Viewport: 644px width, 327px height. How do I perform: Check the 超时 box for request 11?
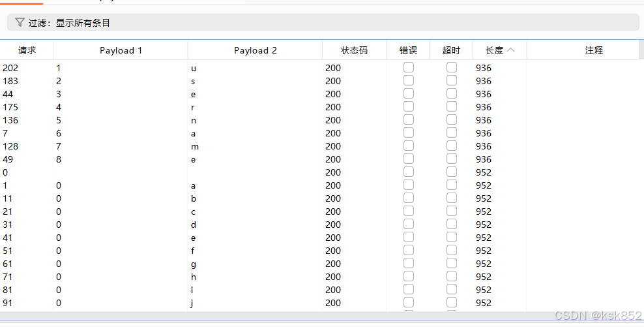(x=451, y=198)
